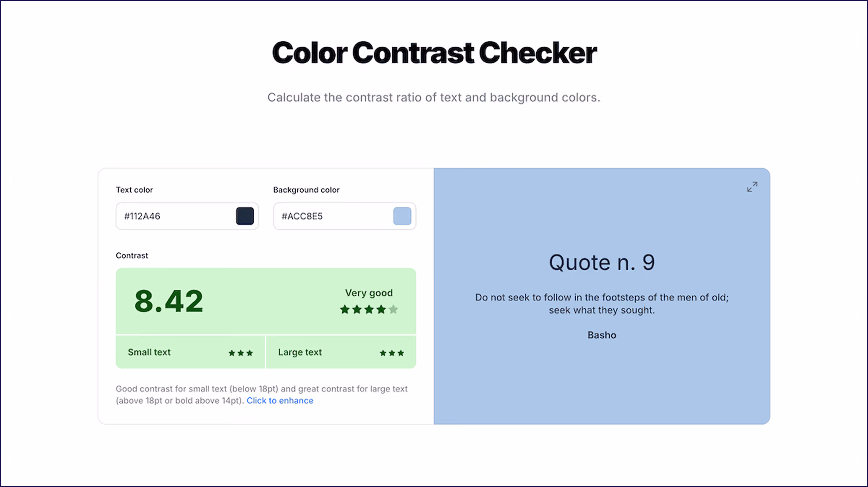868x487 pixels.
Task: Click the Basho author name
Action: [x=602, y=335]
